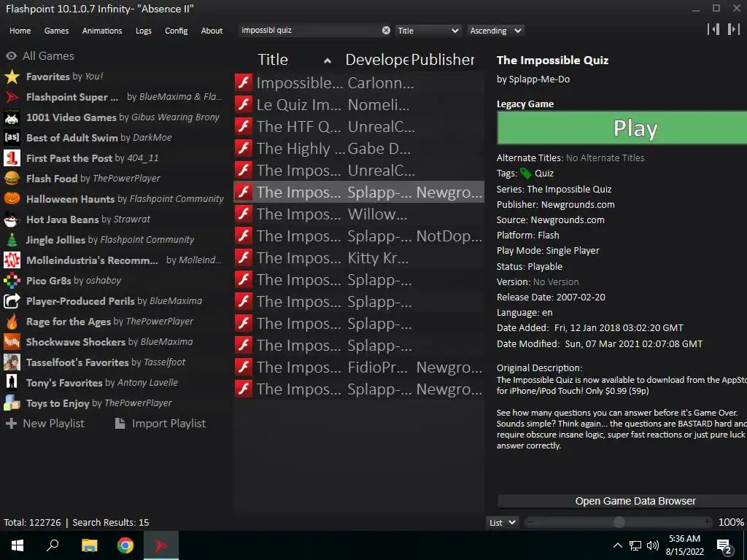
Task: Toggle the left sidebar collapse icon
Action: point(713,29)
